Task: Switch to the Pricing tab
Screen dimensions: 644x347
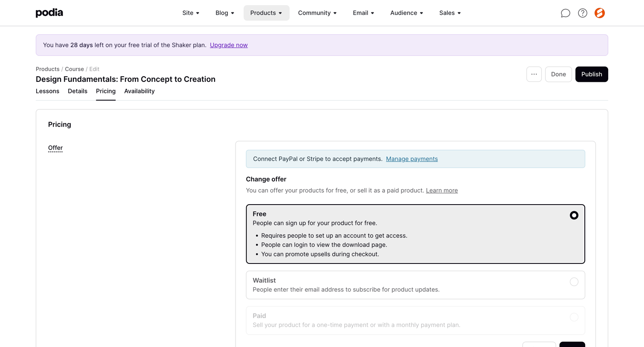Action: (x=106, y=91)
